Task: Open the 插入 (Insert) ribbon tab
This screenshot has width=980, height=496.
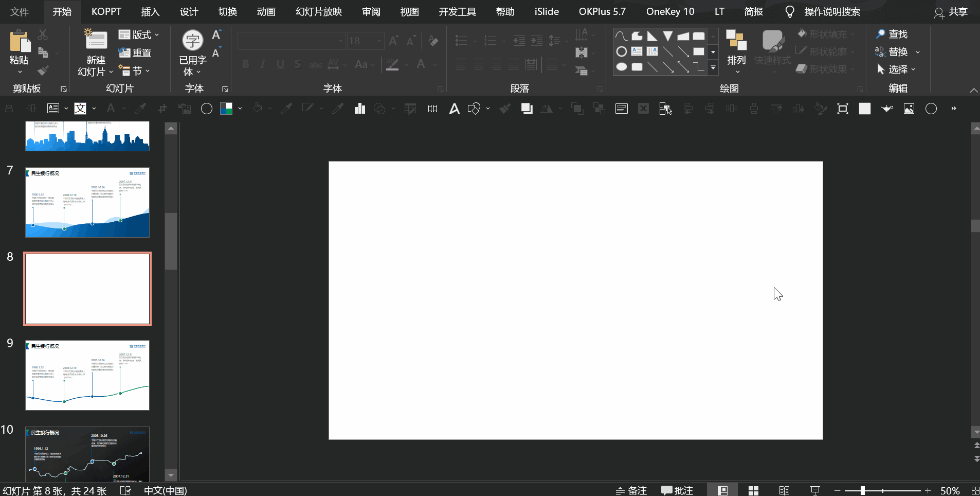Action: (150, 12)
